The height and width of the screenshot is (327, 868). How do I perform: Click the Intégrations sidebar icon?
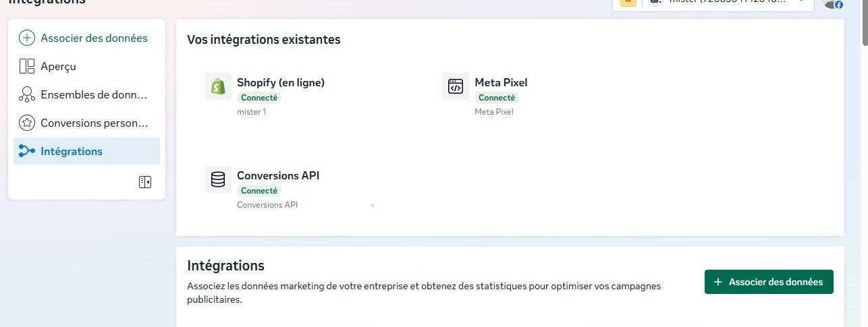pyautogui.click(x=27, y=151)
